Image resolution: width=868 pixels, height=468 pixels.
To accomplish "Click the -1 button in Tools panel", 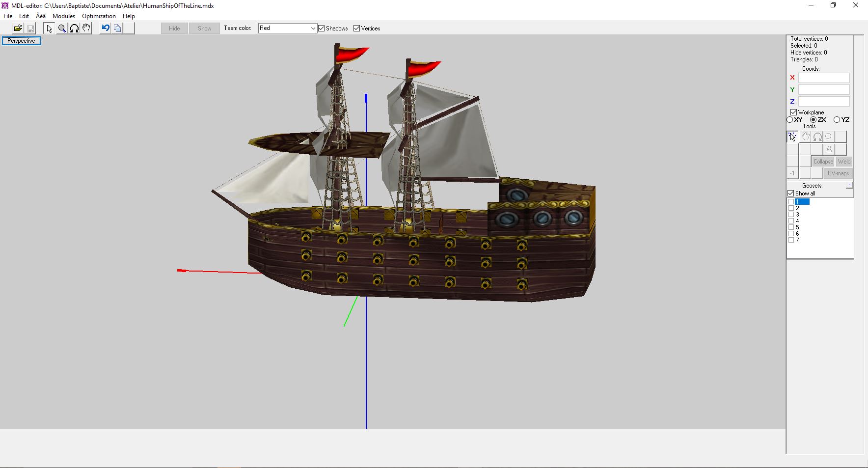I will coord(792,173).
